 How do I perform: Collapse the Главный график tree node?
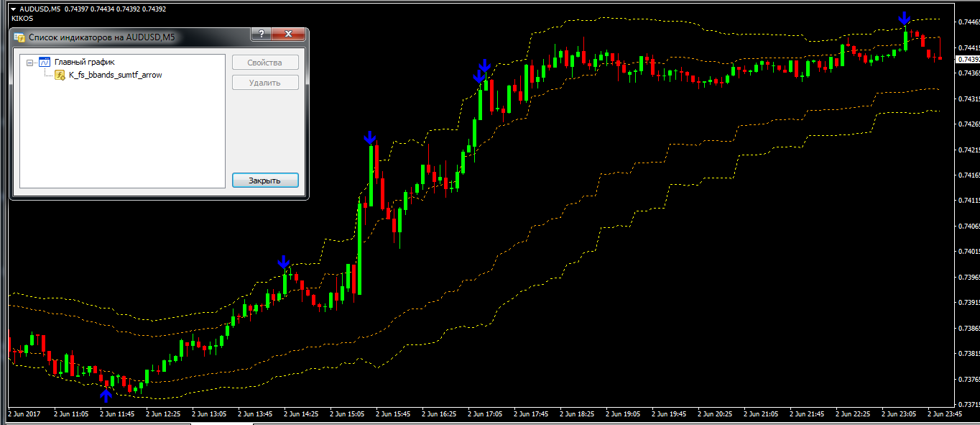29,63
